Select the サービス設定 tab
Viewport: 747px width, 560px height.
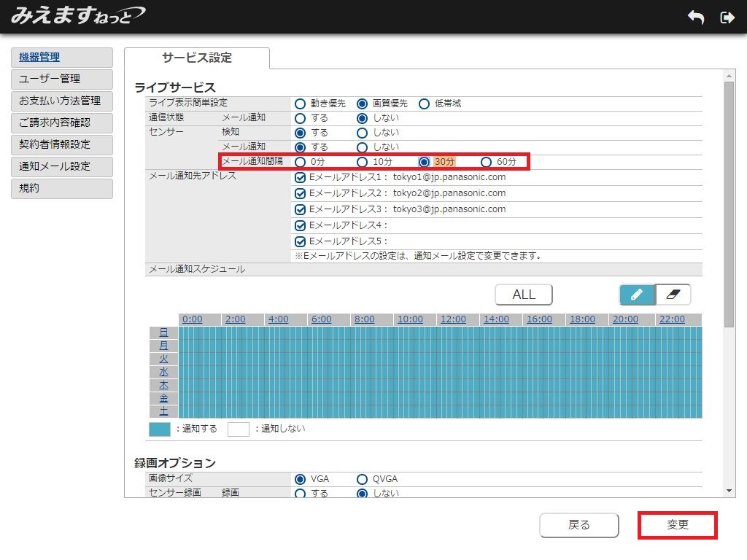[x=197, y=58]
